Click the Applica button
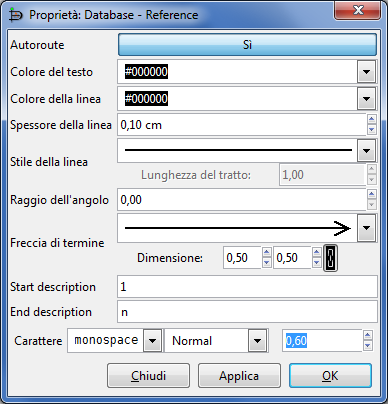This screenshot has width=388, height=404. pos(239,376)
